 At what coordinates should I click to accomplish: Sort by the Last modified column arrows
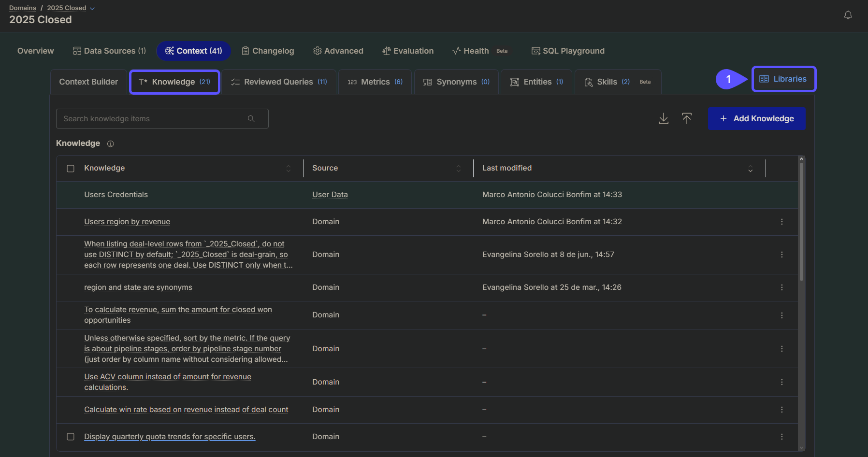pyautogui.click(x=751, y=169)
